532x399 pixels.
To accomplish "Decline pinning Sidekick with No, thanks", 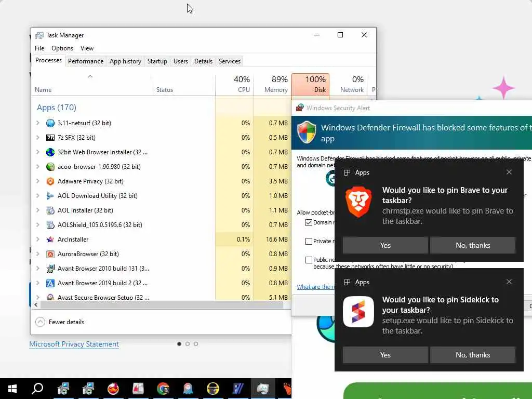I will pos(473,355).
